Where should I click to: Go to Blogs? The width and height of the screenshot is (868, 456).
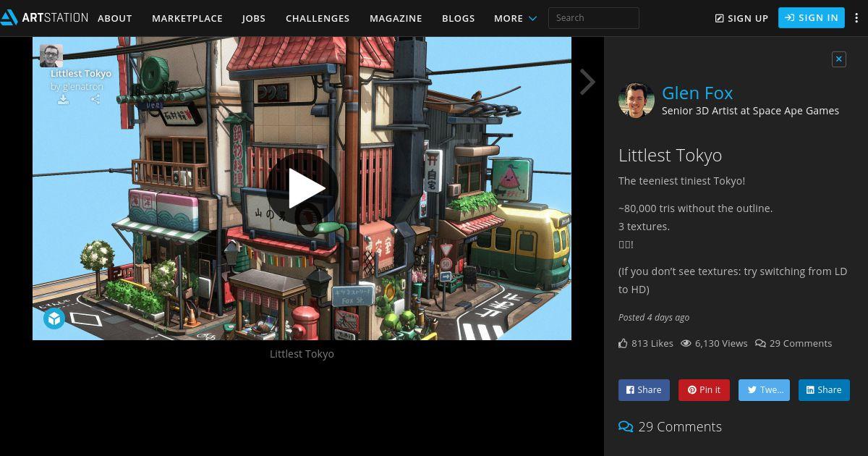click(459, 18)
